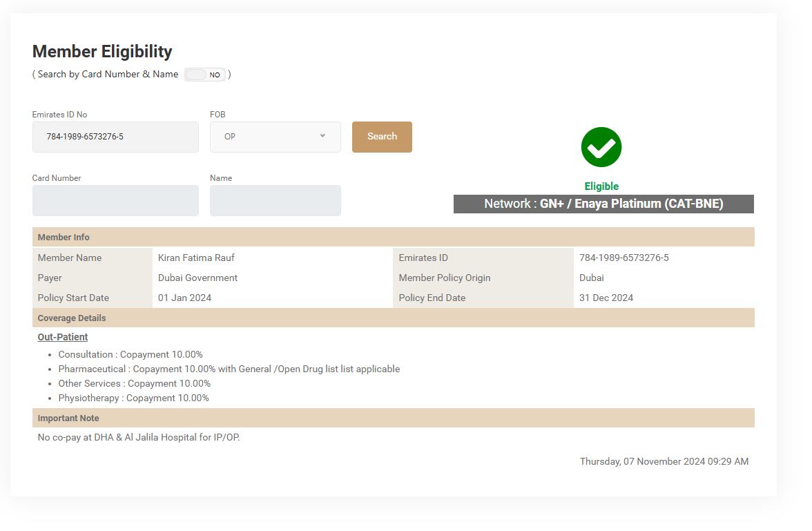The height and width of the screenshot is (531, 812).
Task: Click the Network GN+ Enaya Platinum banner
Action: 603,204
